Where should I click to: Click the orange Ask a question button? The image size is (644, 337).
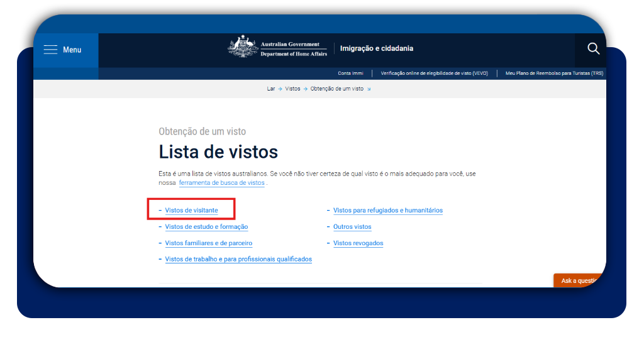coord(579,280)
